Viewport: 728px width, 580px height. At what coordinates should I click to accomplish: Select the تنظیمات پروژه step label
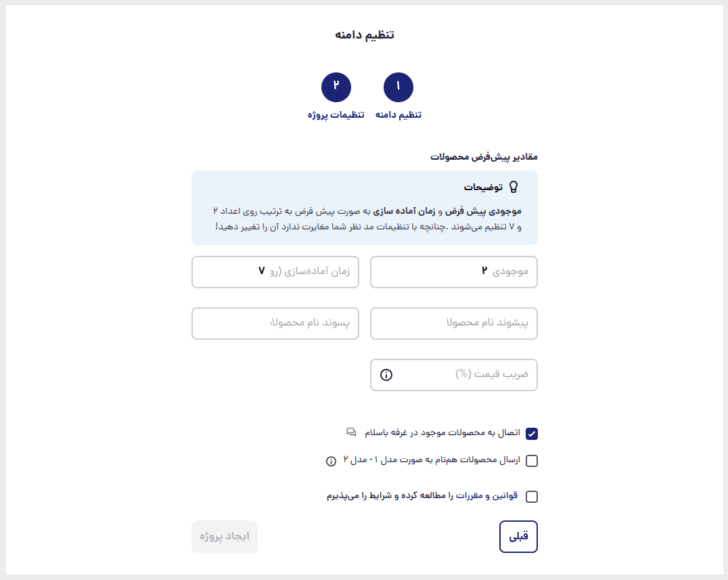(336, 114)
